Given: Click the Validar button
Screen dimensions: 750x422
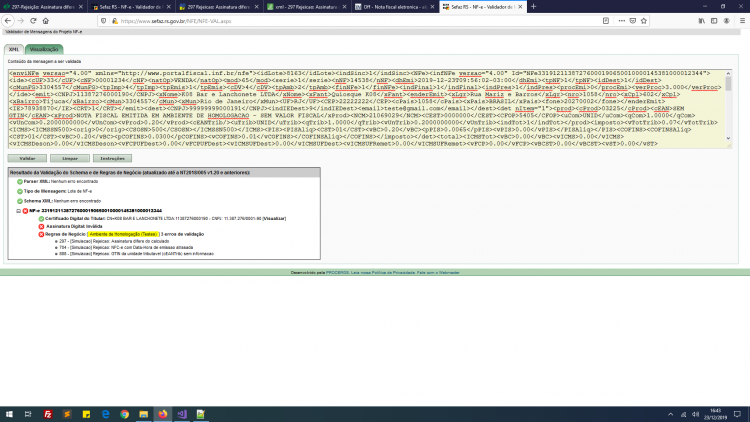Looking at the screenshot, I should 27,158.
